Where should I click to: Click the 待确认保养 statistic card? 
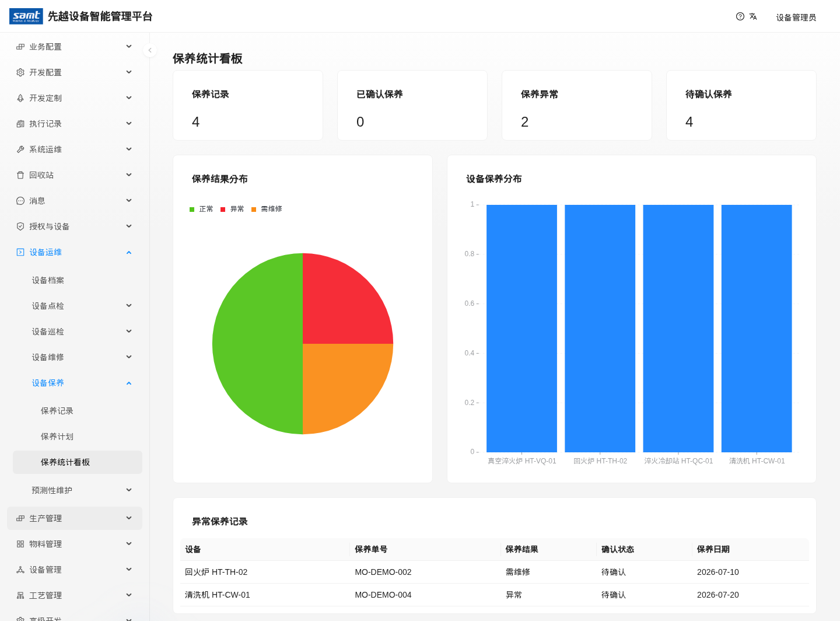coord(741,106)
